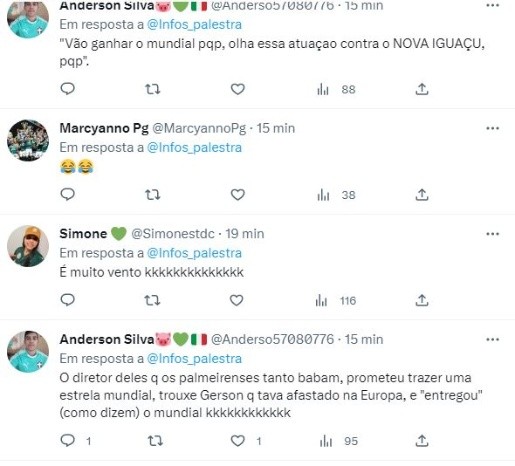Reply to Marcyanno Pg's emoji tweet
Image resolution: width=515 pixels, height=466 pixels.
(68, 194)
